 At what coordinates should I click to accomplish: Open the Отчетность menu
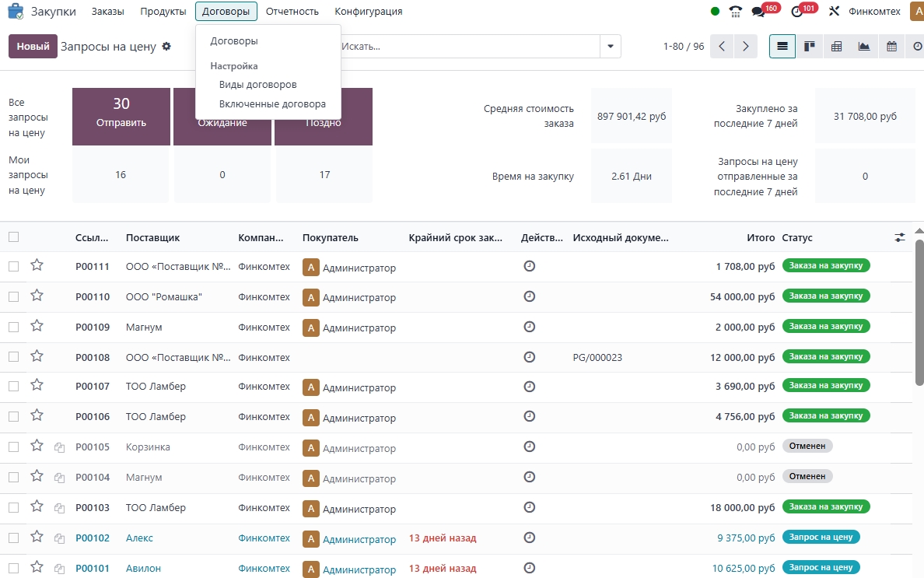[292, 12]
